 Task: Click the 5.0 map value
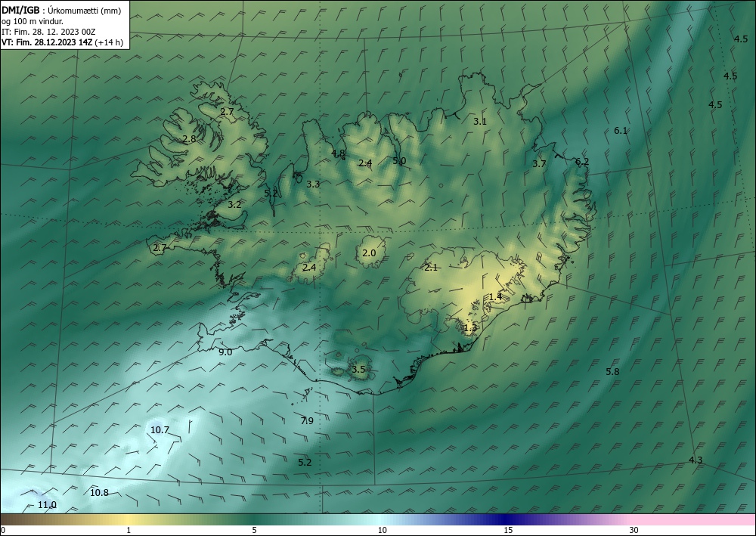(x=399, y=161)
